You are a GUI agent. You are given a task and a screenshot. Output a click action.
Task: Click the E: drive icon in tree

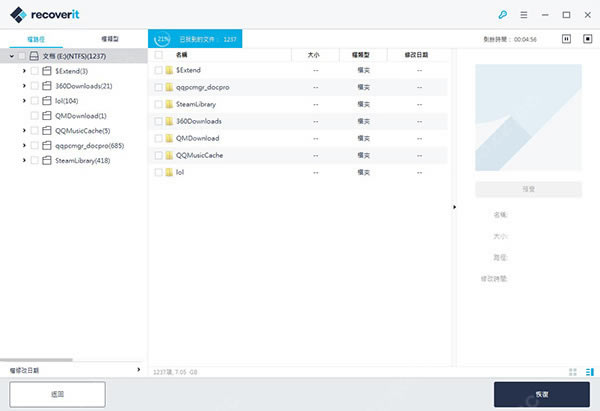pos(34,56)
